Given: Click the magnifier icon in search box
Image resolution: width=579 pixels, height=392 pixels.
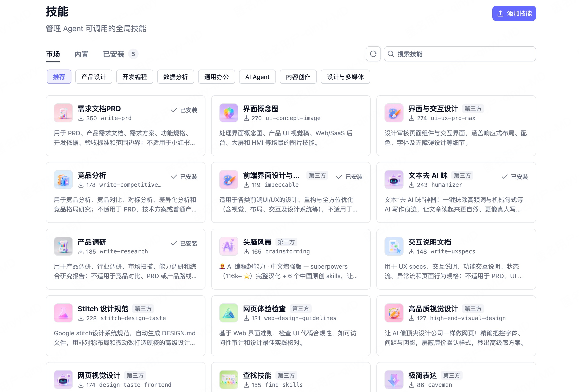Looking at the screenshot, I should pyautogui.click(x=391, y=54).
